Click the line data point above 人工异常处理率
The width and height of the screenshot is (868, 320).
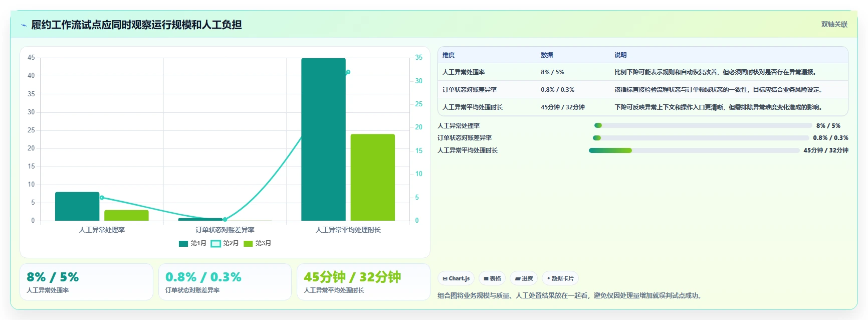point(102,198)
